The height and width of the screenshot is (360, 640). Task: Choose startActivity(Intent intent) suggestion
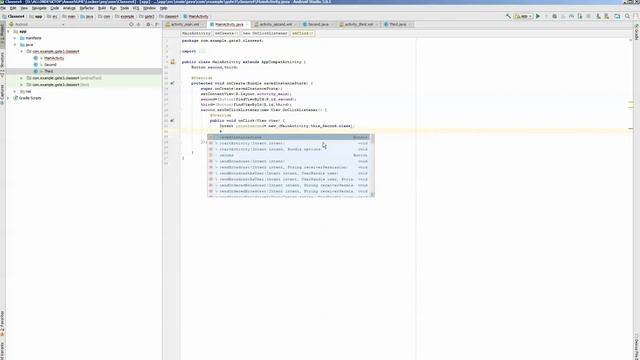pyautogui.click(x=288, y=143)
